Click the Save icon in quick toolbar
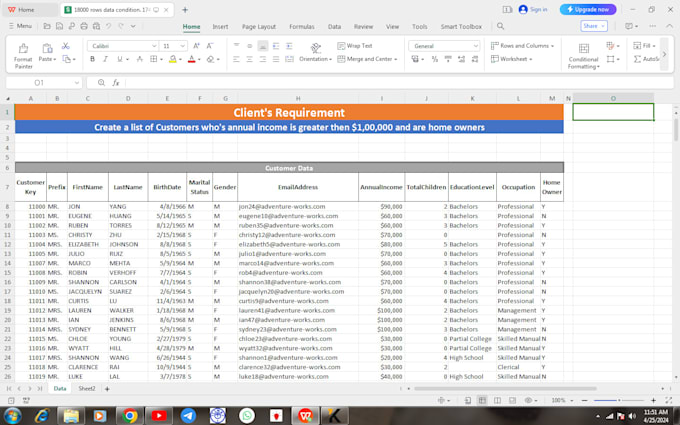Image resolution: width=680 pixels, height=425 pixels. (59, 26)
